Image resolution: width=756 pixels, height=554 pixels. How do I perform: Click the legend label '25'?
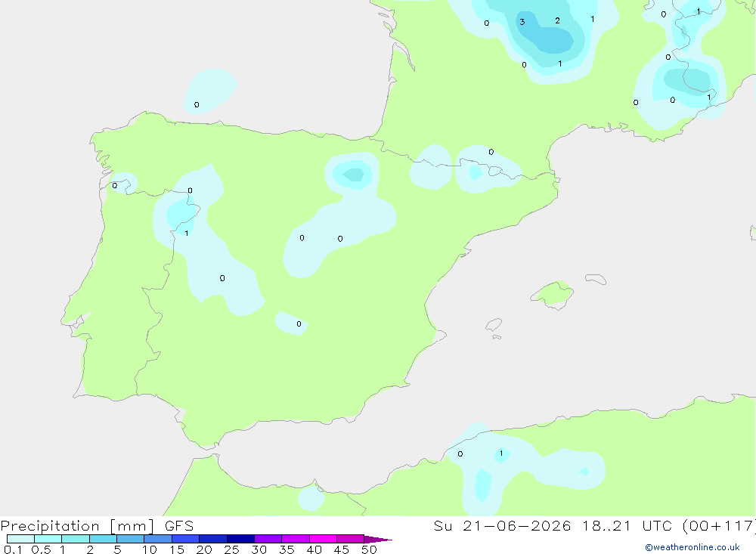tap(231, 549)
